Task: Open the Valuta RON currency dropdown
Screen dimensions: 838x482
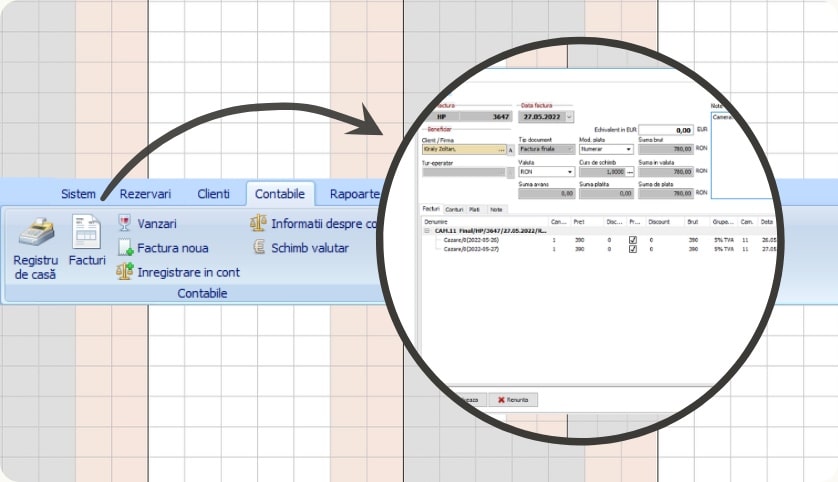Action: (x=569, y=172)
